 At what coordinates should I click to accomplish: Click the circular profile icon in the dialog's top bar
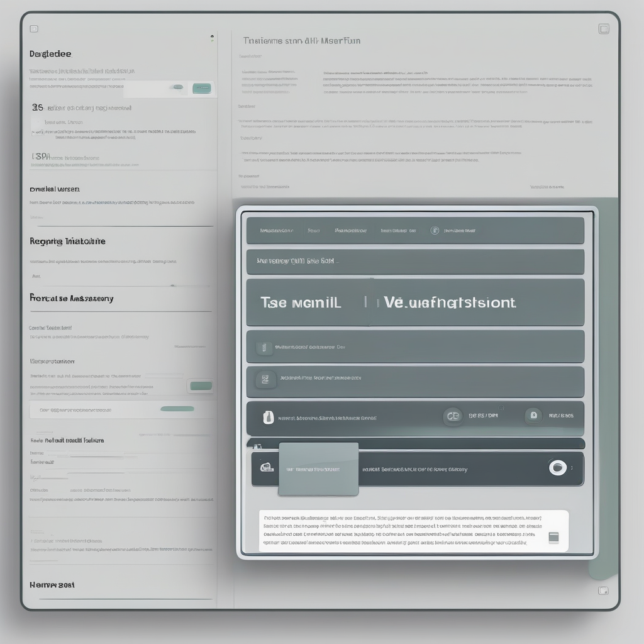pos(434,230)
